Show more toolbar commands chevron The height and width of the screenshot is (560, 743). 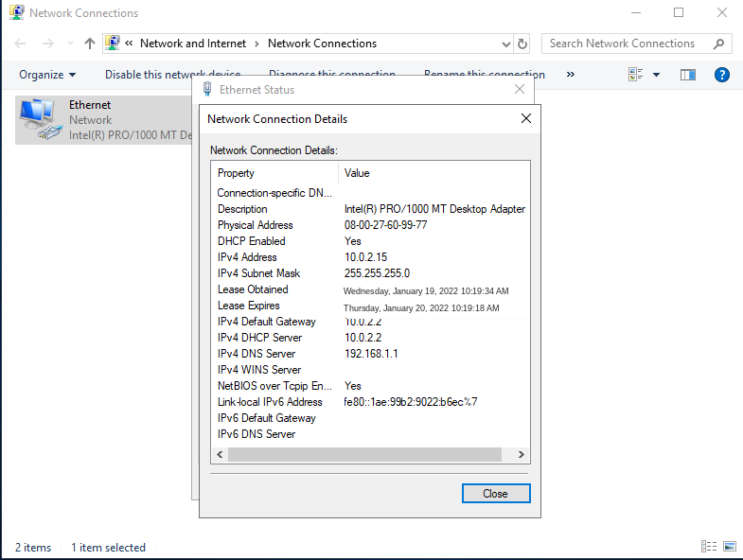coord(571,75)
